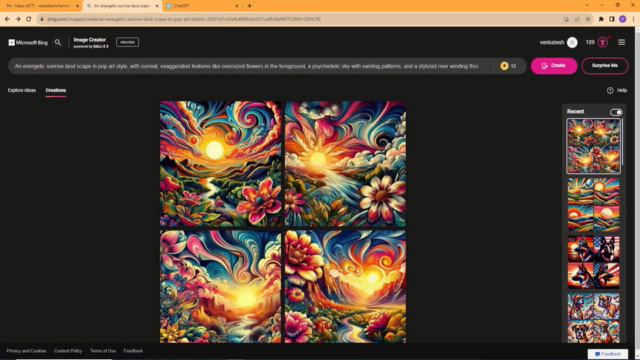This screenshot has width=640, height=360.
Task: Click the browser back arrow
Action: (7, 19)
